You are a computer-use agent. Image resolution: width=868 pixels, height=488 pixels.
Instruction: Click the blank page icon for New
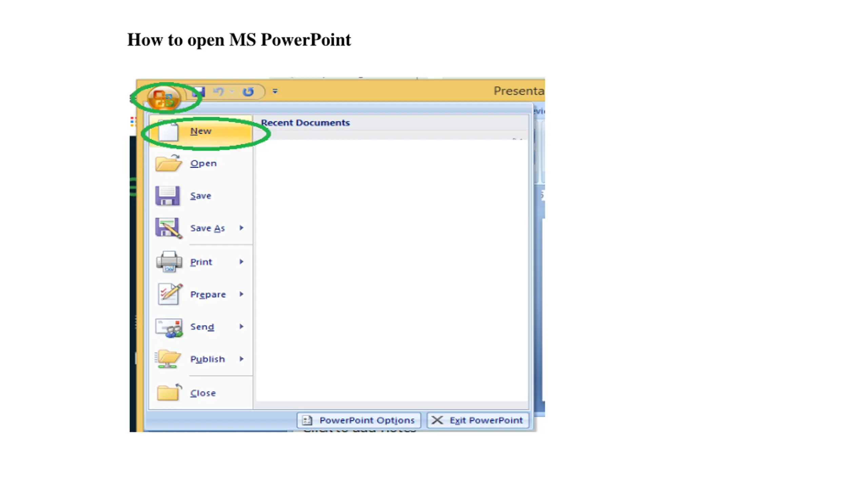coord(168,131)
